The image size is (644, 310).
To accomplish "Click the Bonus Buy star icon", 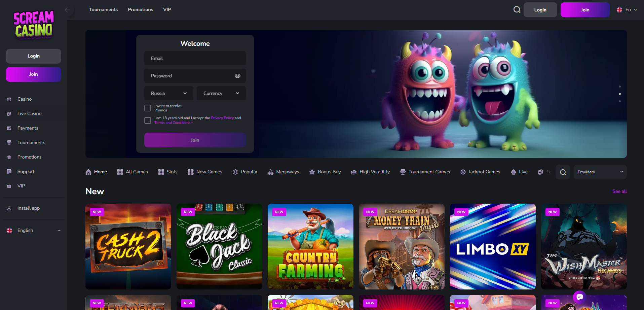I will [x=312, y=172].
